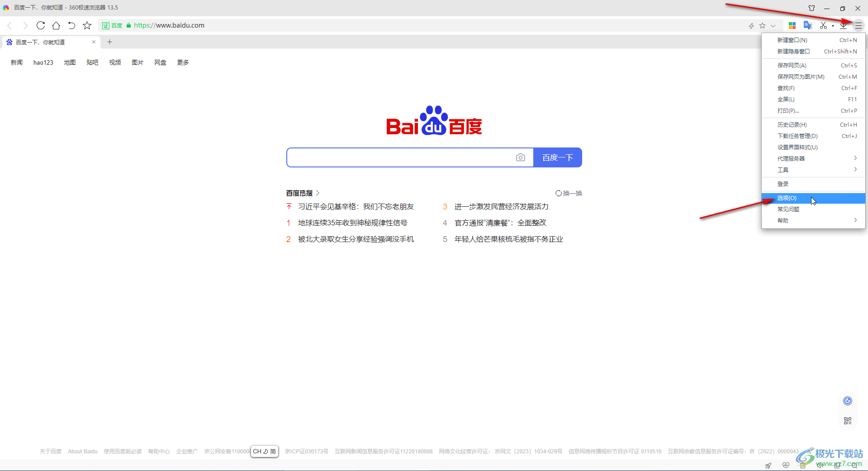Click the rocket accelerator status icon
868x471 pixels.
click(768, 466)
